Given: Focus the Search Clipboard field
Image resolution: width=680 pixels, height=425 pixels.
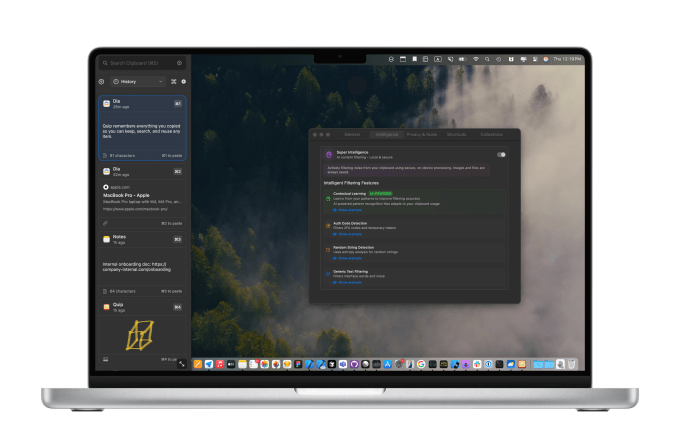Looking at the screenshot, I should pos(142,63).
